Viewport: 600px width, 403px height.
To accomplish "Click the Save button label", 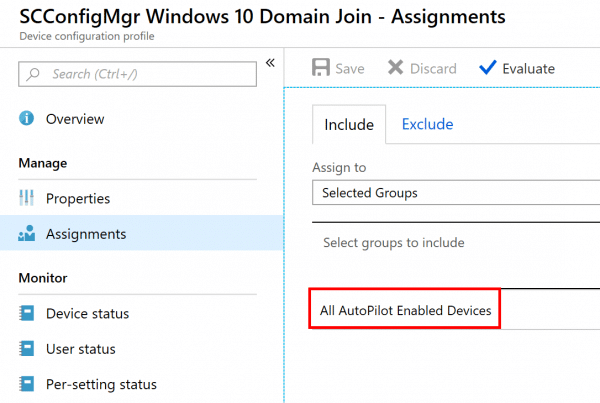I will point(350,69).
